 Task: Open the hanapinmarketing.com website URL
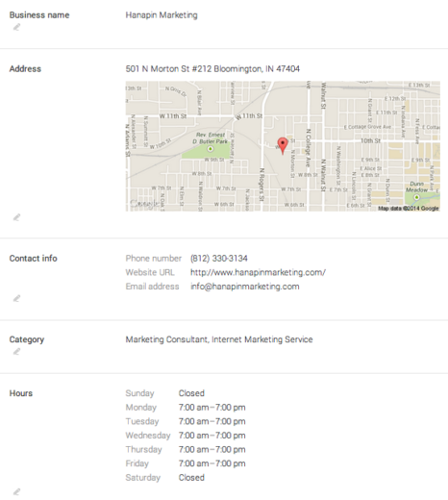[258, 272]
